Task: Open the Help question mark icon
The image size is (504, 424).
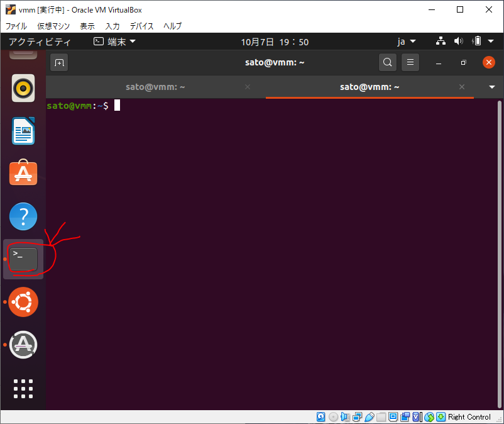Action: click(23, 216)
